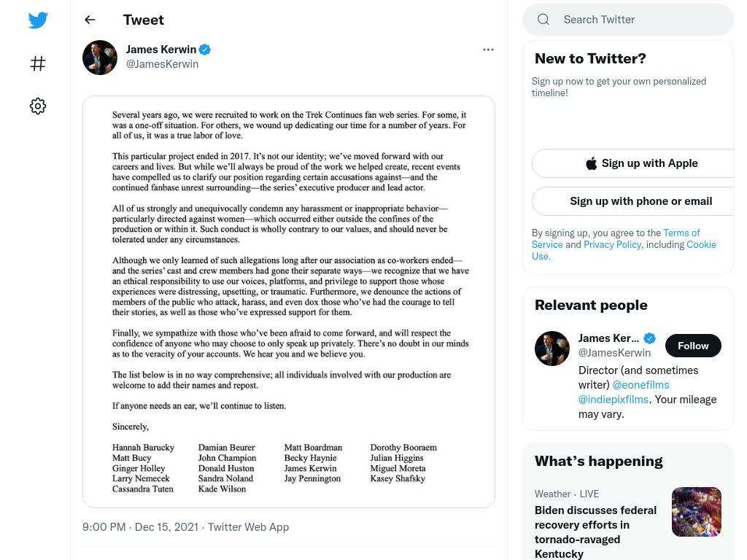
Task: Open the Privacy Policy link
Action: (x=612, y=244)
